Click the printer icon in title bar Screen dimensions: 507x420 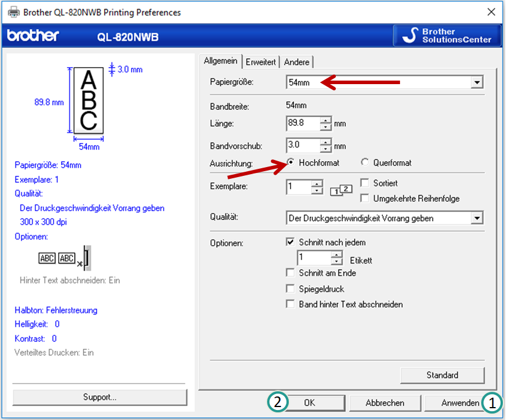pos(14,12)
